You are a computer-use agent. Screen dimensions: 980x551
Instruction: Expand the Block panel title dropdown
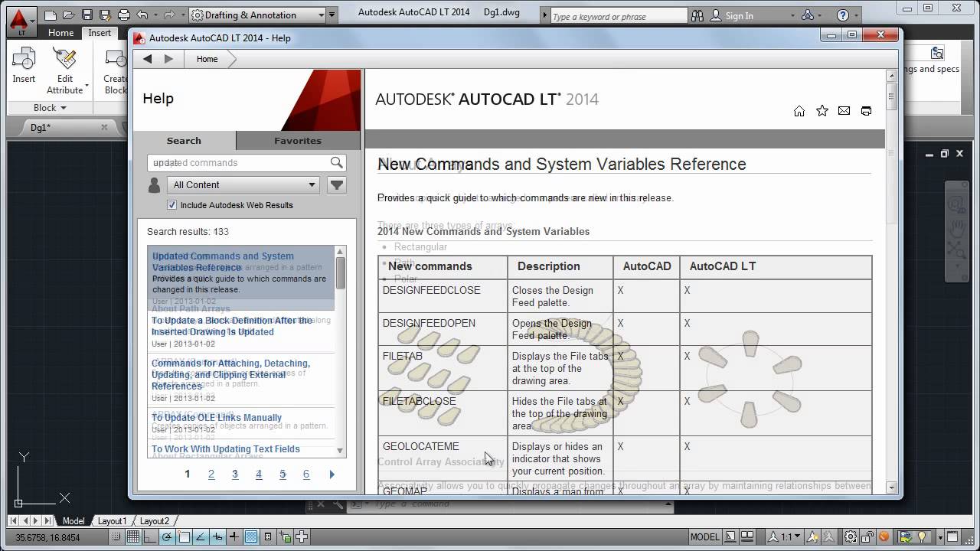[50, 108]
